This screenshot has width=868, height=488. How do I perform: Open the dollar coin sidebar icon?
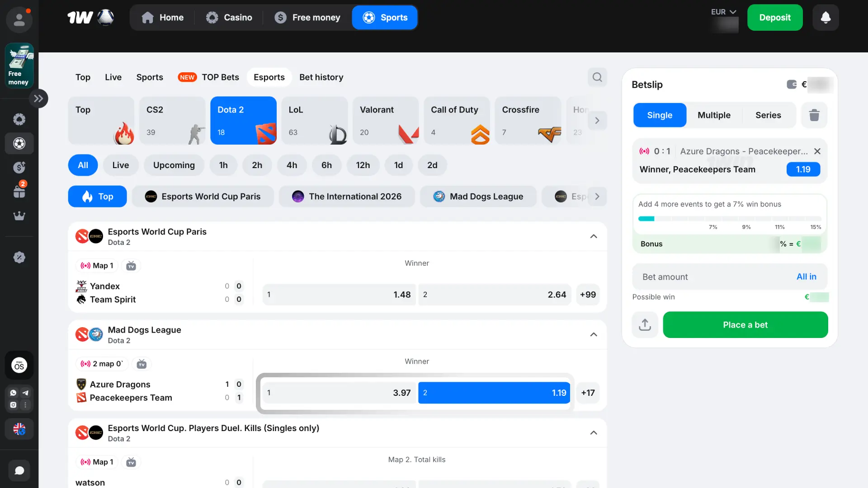click(19, 168)
